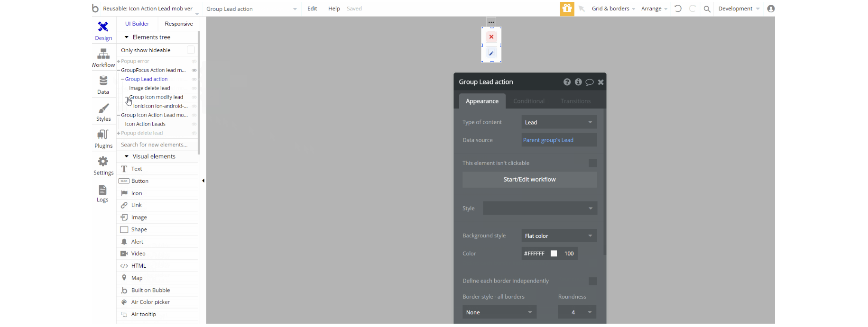Open the Styles section icon
Screen dimensions: 868x327
click(x=103, y=112)
